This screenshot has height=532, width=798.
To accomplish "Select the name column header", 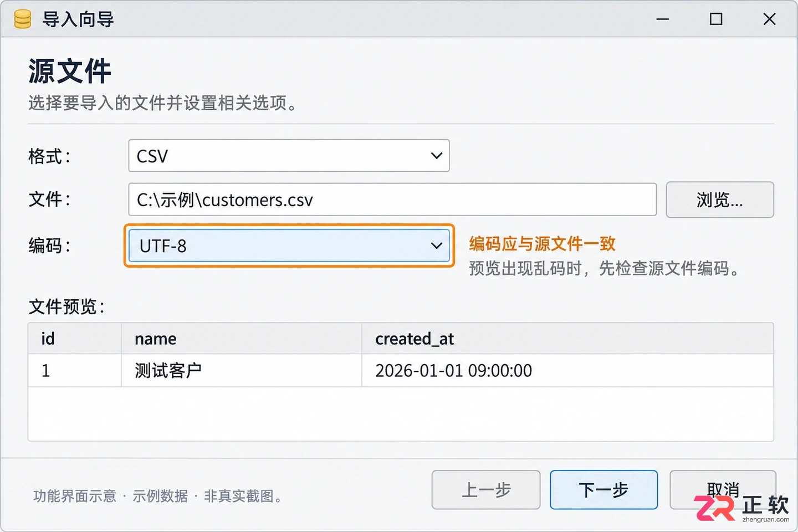I will point(242,339).
